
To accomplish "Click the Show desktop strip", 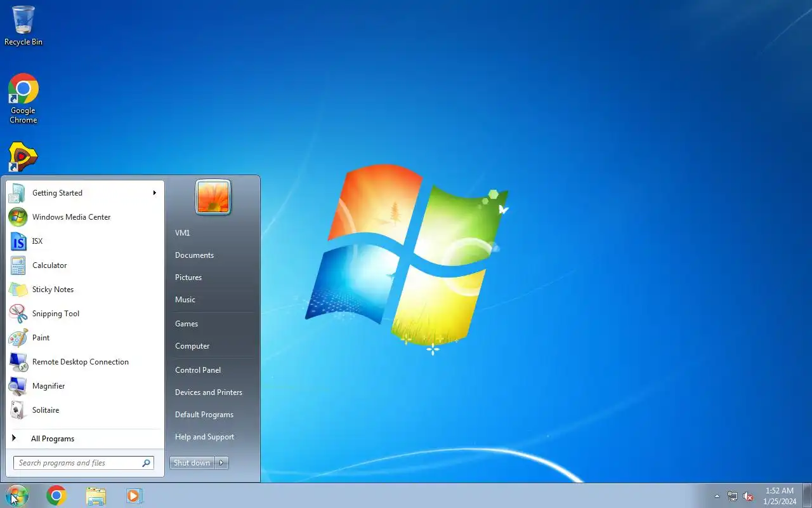I will tap(807, 496).
